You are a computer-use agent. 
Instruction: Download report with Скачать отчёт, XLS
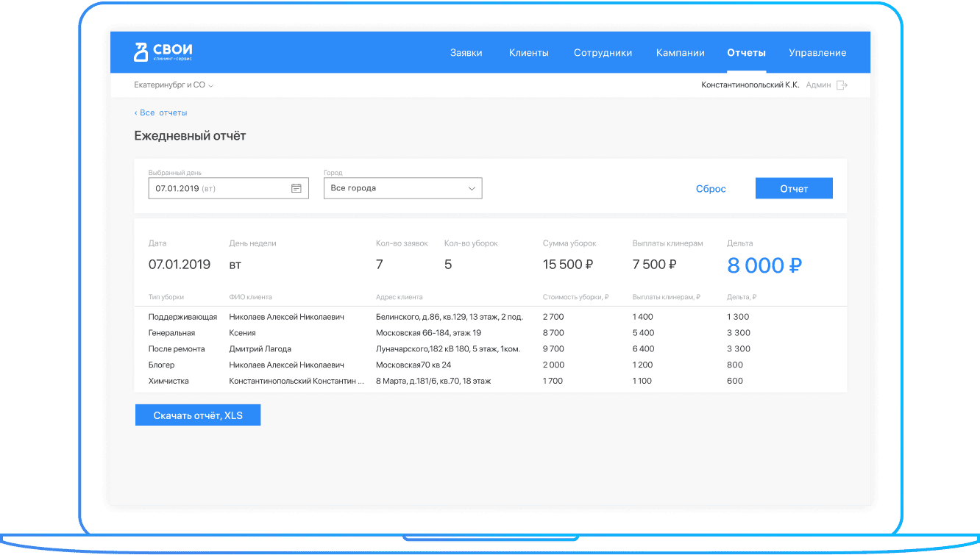coord(197,415)
